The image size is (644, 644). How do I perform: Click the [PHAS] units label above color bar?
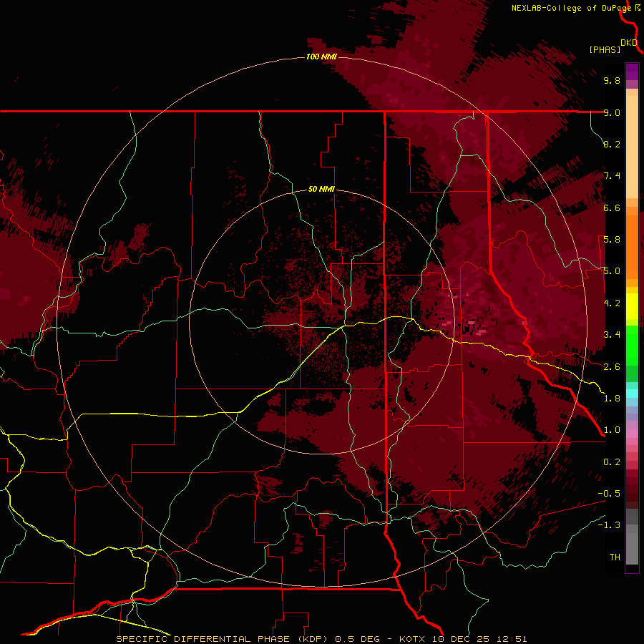(605, 49)
